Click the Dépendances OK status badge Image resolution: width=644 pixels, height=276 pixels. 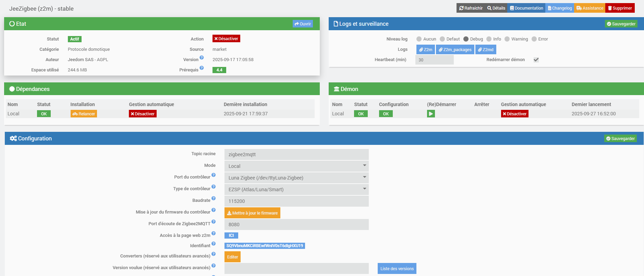44,114
